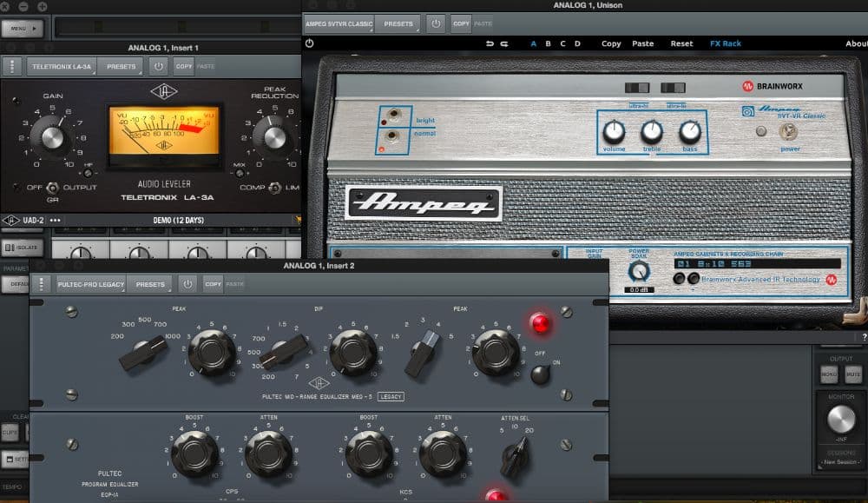Open the PULTEC-PRO LEGACY plugin selector dropdown
The image size is (868, 503).
91,284
